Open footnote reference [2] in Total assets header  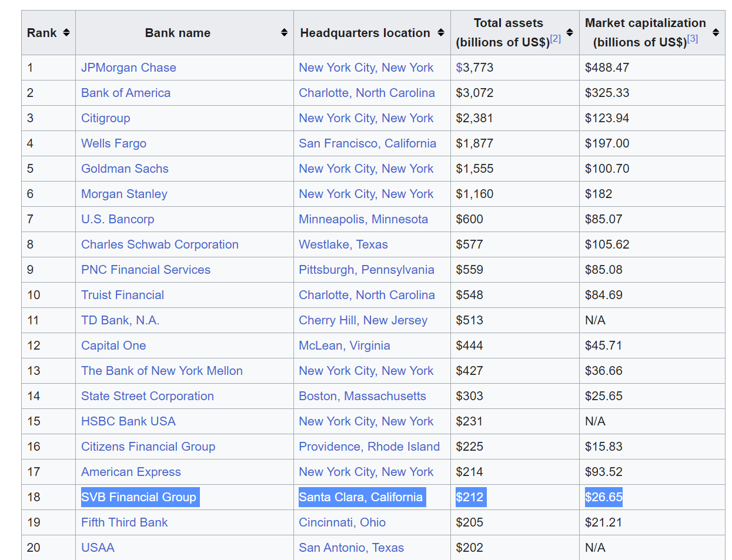(x=556, y=39)
